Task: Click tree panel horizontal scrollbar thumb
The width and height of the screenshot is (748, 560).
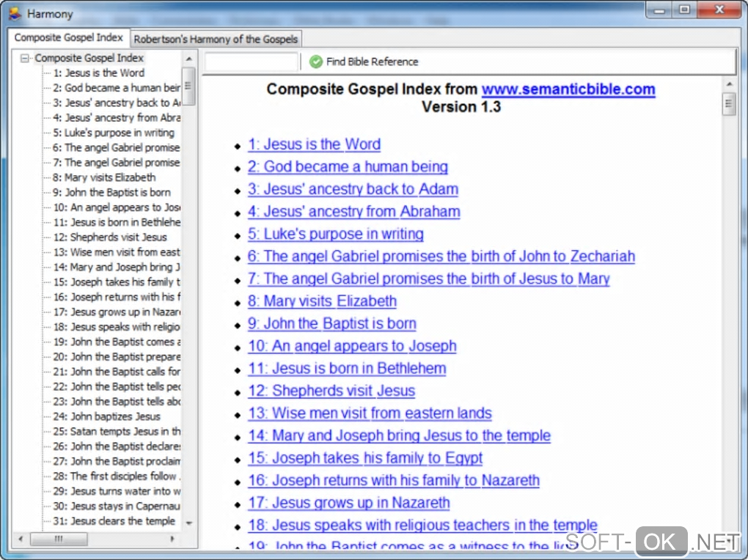Action: click(59, 539)
